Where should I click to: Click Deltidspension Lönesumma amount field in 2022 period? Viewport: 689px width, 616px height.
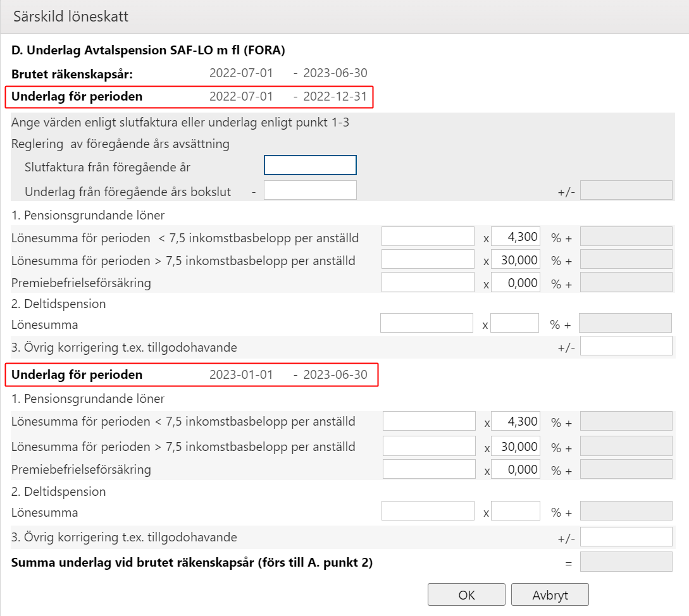click(x=426, y=323)
